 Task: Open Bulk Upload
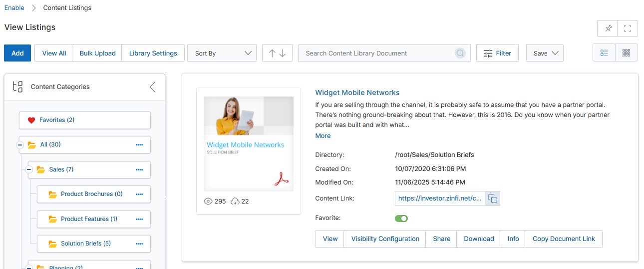[x=97, y=53]
